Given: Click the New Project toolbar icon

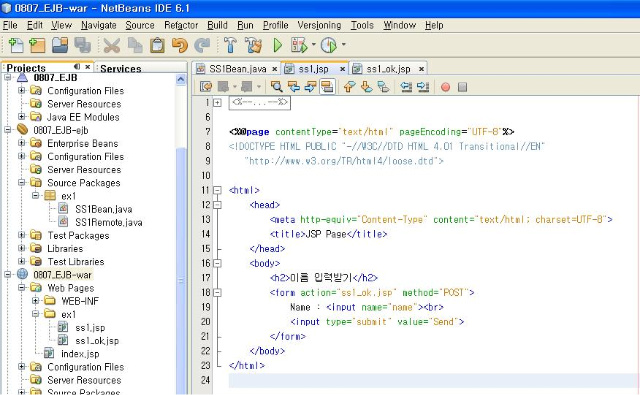Looking at the screenshot, I should pos(37,45).
